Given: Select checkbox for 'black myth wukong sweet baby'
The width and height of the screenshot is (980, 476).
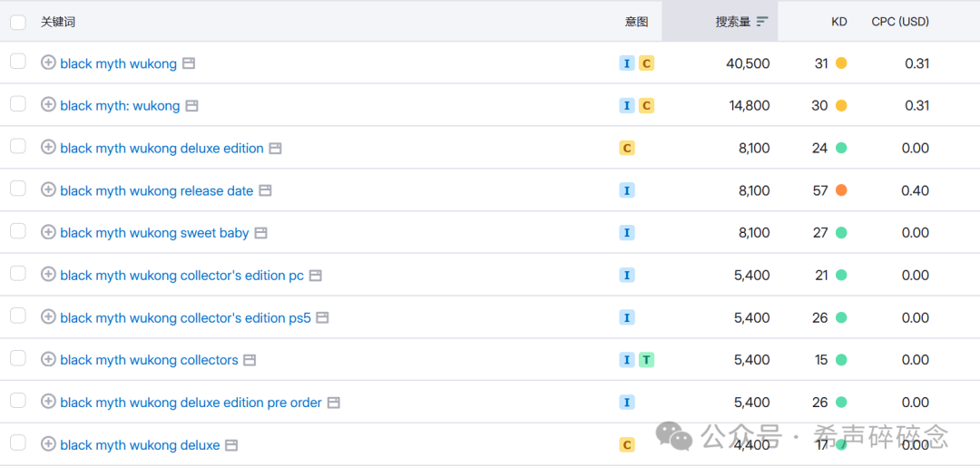Looking at the screenshot, I should 18,230.
